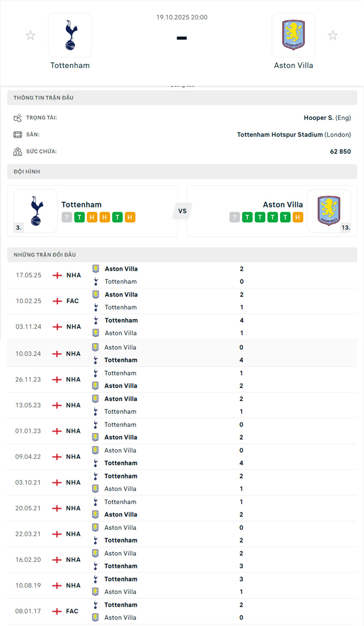
Task: Click the green T win badge in Aston Villa's form
Action: [x=247, y=217]
